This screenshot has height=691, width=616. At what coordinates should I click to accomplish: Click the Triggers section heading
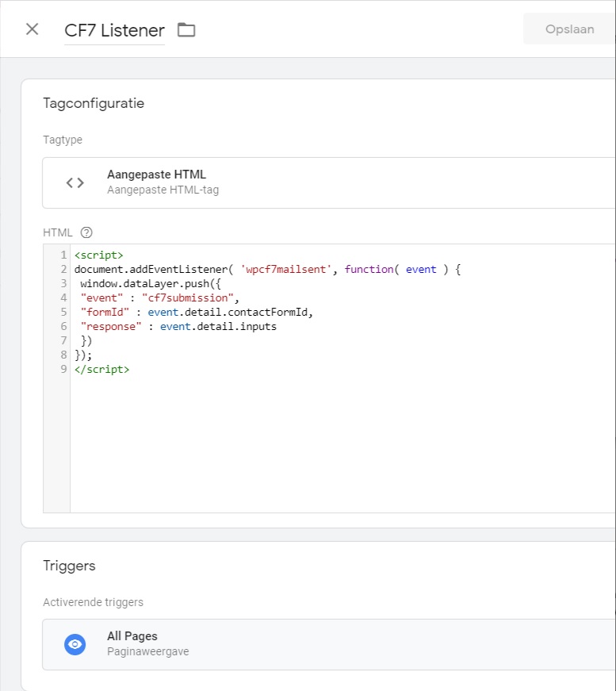click(69, 566)
